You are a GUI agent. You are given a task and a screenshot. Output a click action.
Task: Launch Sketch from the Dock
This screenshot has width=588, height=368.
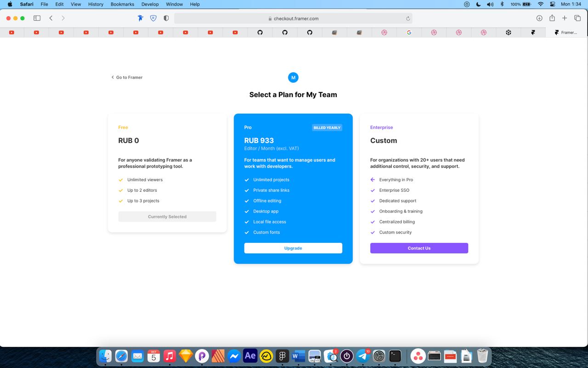point(186,356)
